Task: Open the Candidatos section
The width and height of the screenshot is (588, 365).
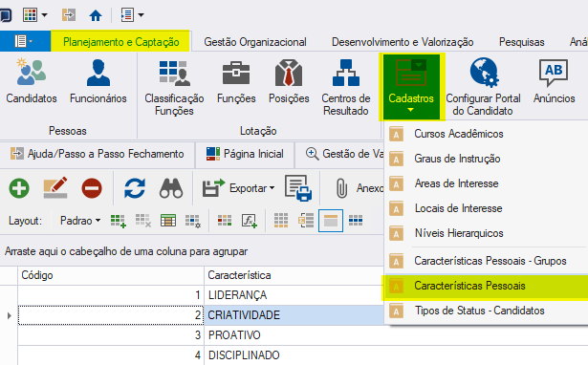Action: (x=32, y=81)
